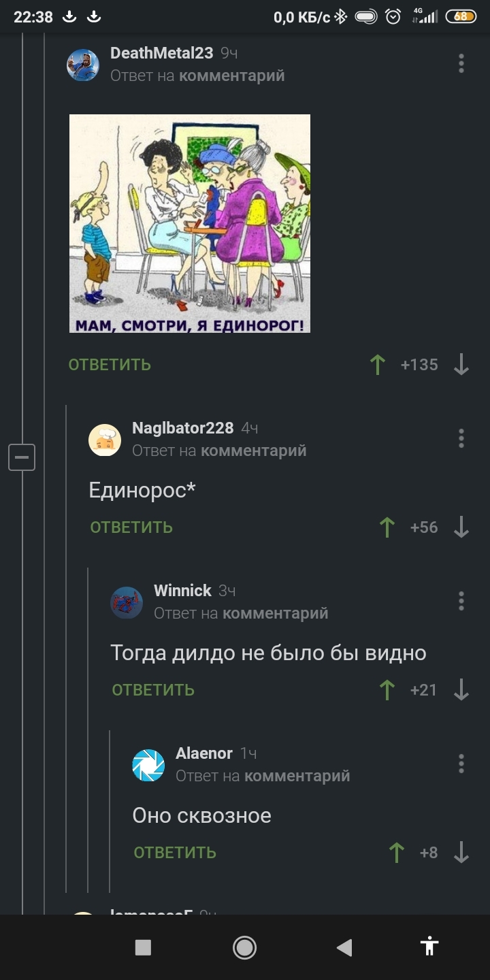Open the unicorn cartoon image

(190, 223)
